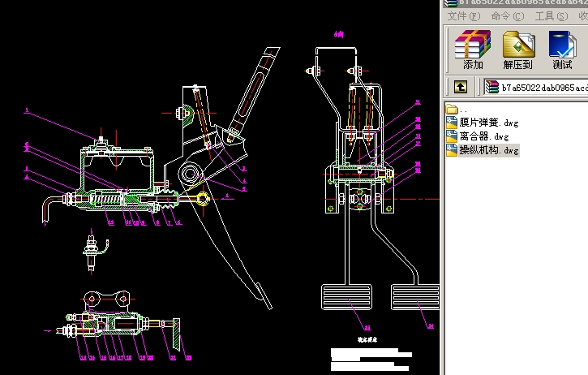The height and width of the screenshot is (375, 588).
Task: Open the 命令(C) menu
Action: [x=508, y=16]
